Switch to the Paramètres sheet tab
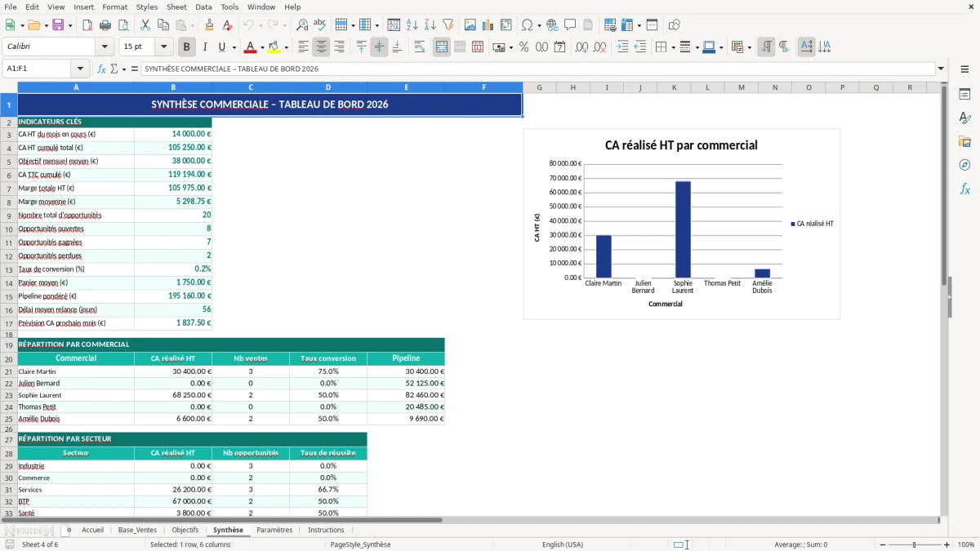This screenshot has width=980, height=551. pyautogui.click(x=274, y=530)
